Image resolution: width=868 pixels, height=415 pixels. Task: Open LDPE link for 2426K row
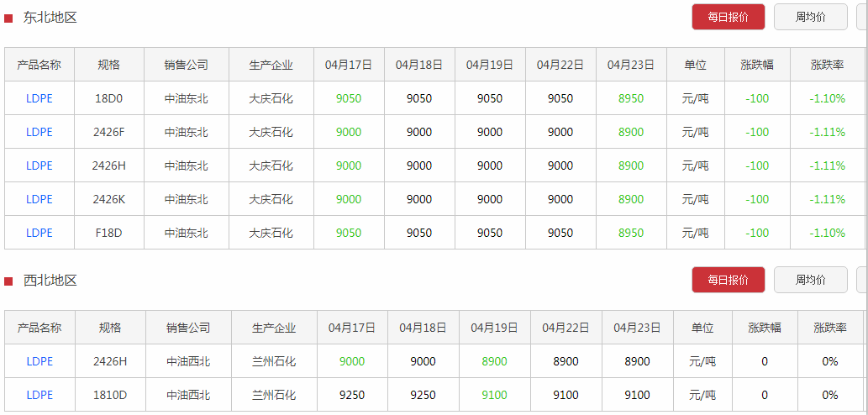click(x=39, y=199)
